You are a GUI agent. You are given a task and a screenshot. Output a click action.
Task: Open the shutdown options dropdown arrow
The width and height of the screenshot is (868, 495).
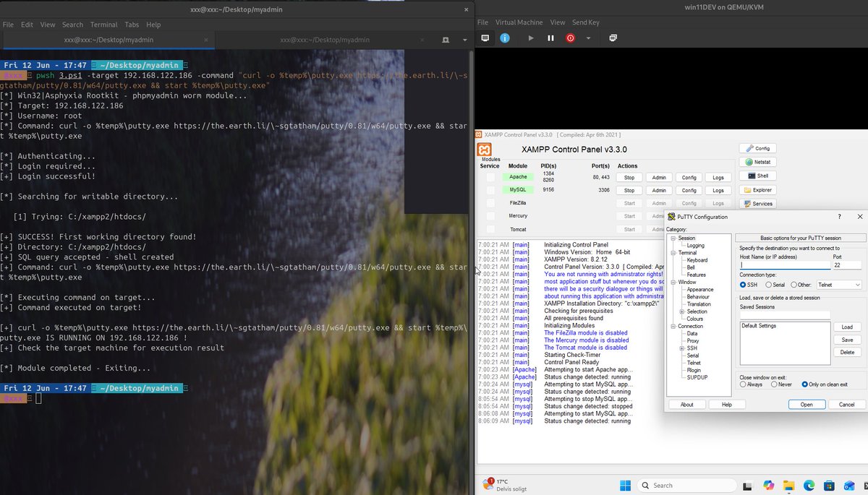[x=588, y=38]
